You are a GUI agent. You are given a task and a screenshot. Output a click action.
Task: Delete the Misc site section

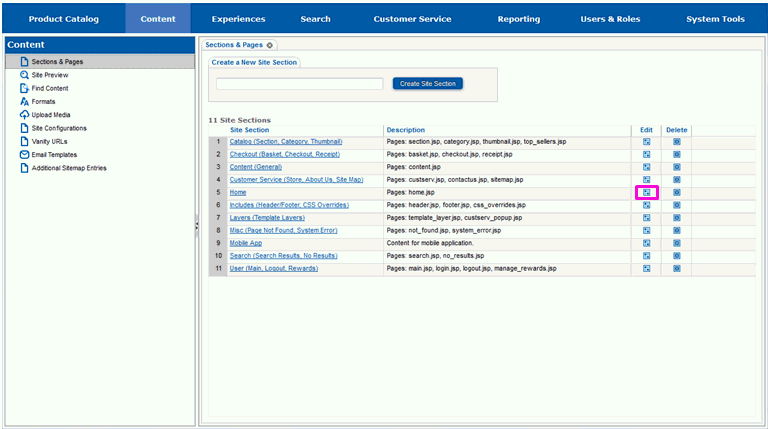676,231
